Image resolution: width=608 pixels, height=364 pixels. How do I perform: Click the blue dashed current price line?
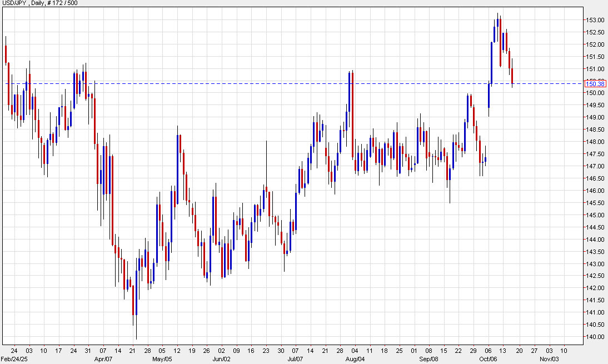tap(278, 83)
